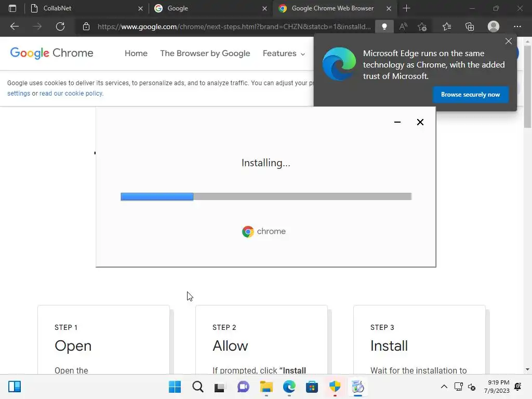Open the muted volume tray icon
Screen dimensions: 532x399
click(472, 387)
